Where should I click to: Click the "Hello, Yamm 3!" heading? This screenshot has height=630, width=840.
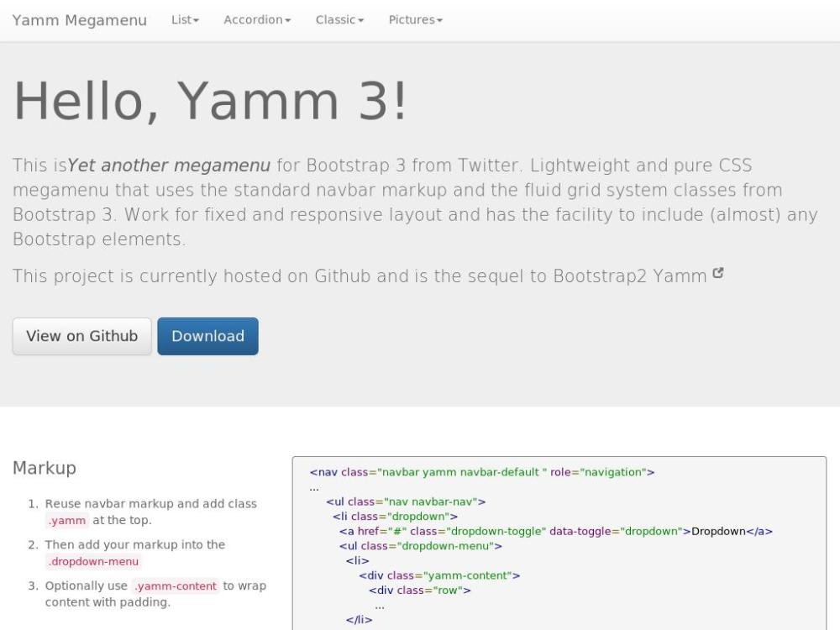[x=210, y=101]
